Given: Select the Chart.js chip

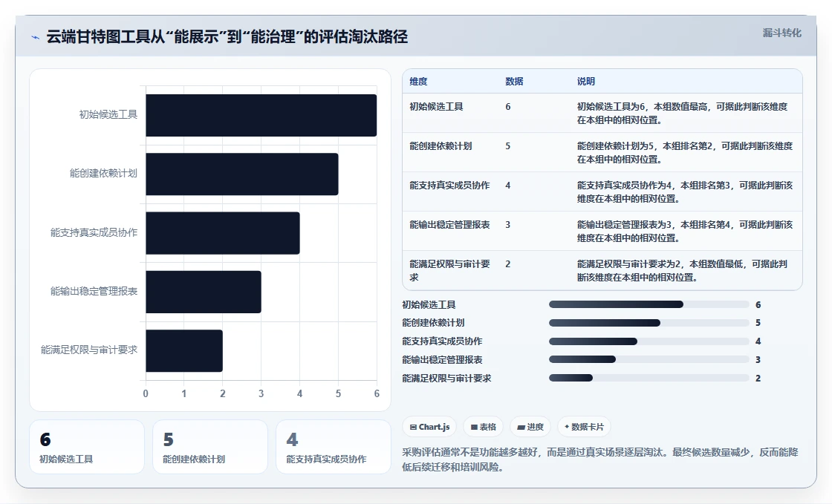Looking at the screenshot, I should coord(430,427).
